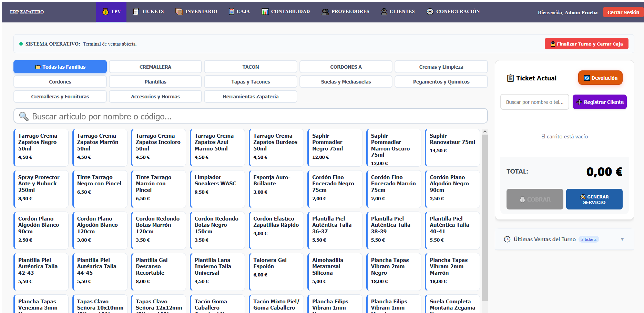Click the GENERAR SERVICIO button
The height and width of the screenshot is (313, 644).
coord(594,199)
